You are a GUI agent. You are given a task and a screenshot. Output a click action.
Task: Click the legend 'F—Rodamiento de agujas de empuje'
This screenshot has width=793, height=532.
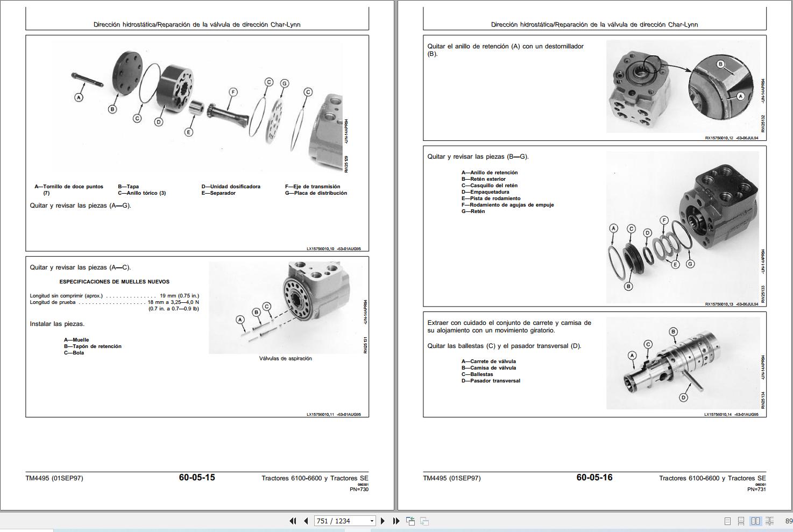tap(507, 205)
